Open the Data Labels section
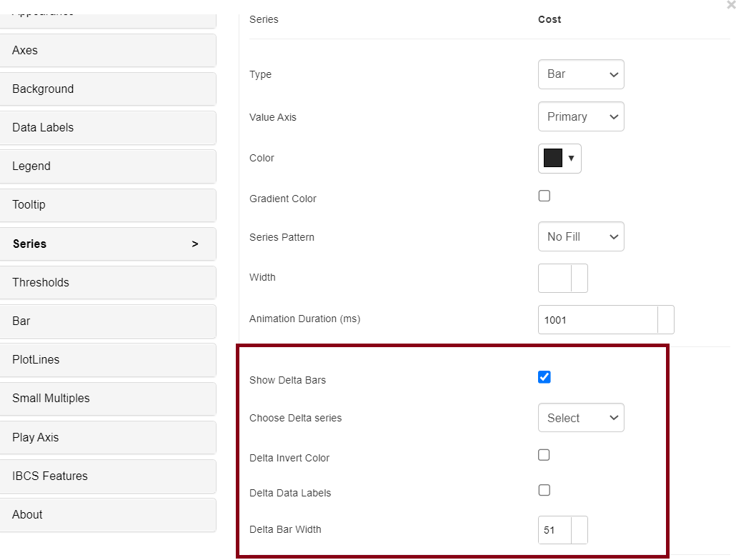736x560 pixels. pyautogui.click(x=109, y=127)
